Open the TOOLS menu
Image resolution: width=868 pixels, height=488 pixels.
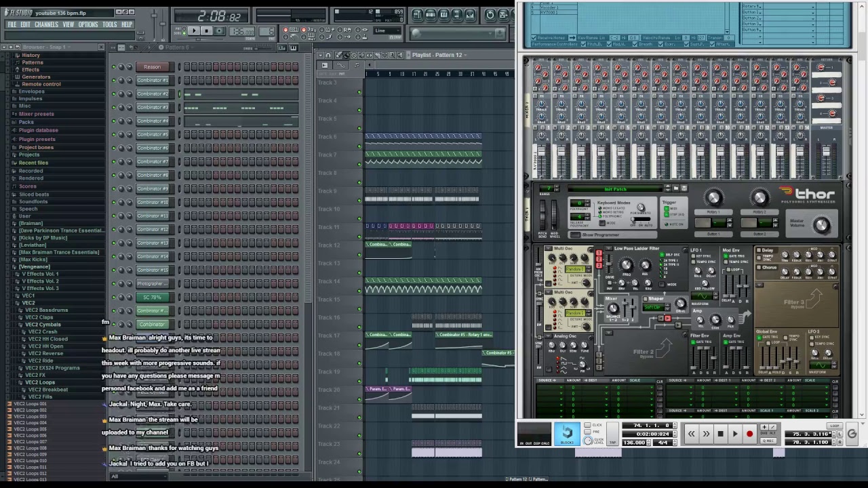click(x=110, y=24)
